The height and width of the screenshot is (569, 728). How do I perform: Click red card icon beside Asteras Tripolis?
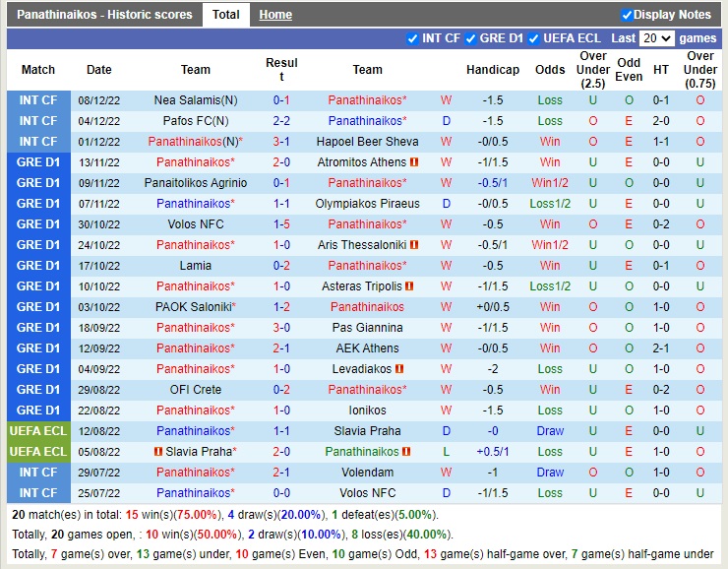click(x=409, y=286)
